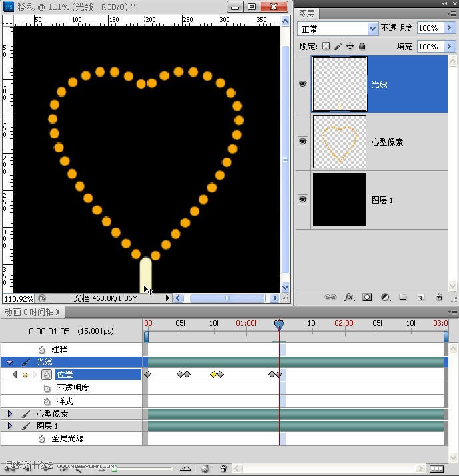The width and height of the screenshot is (459, 476).
Task: Click the zoom field 110.92%
Action: point(19,298)
